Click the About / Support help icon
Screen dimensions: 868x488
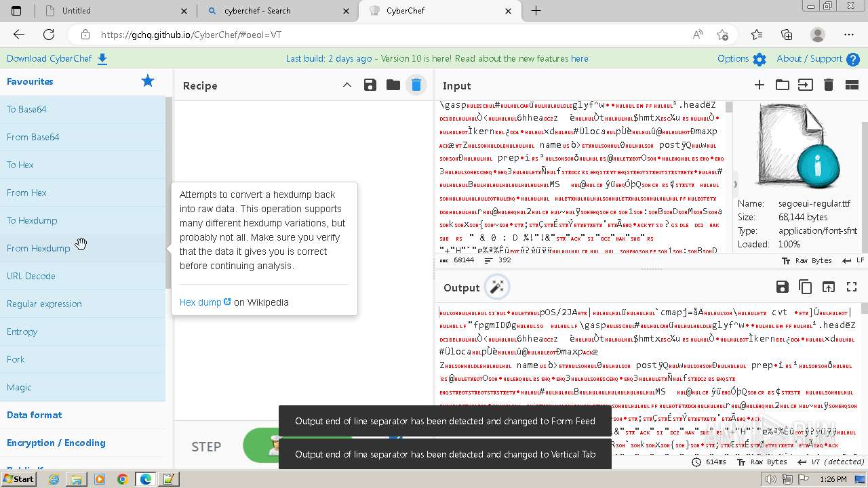(853, 59)
